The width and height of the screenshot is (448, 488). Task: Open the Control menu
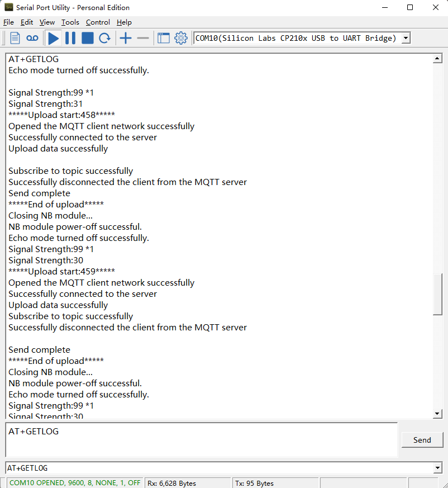coord(98,22)
